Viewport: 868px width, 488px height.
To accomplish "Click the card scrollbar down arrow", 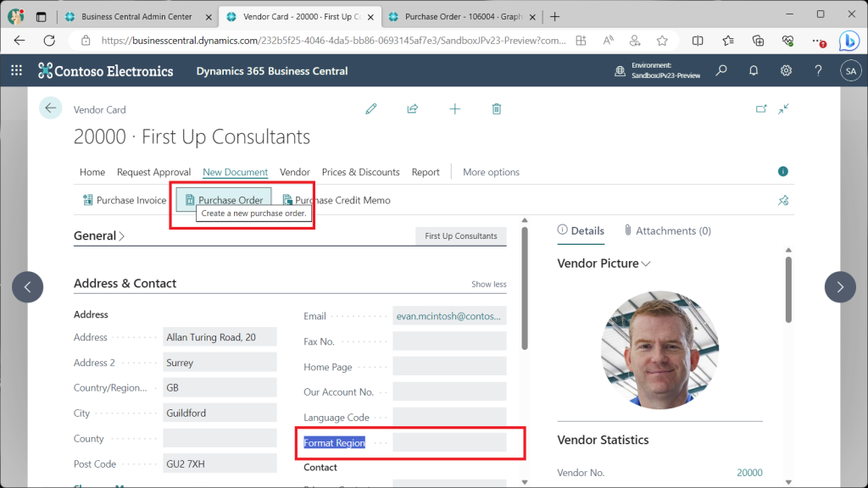I will coord(525,481).
